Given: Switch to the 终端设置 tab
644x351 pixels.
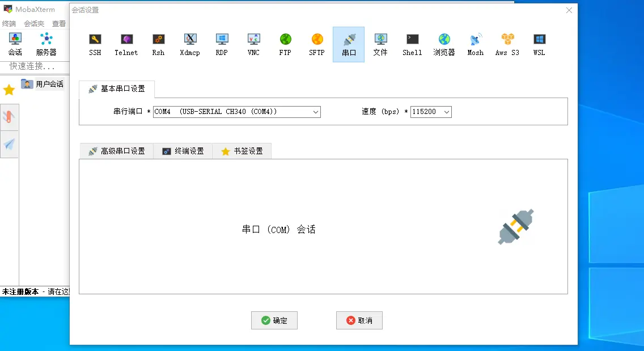Looking at the screenshot, I should point(183,151).
